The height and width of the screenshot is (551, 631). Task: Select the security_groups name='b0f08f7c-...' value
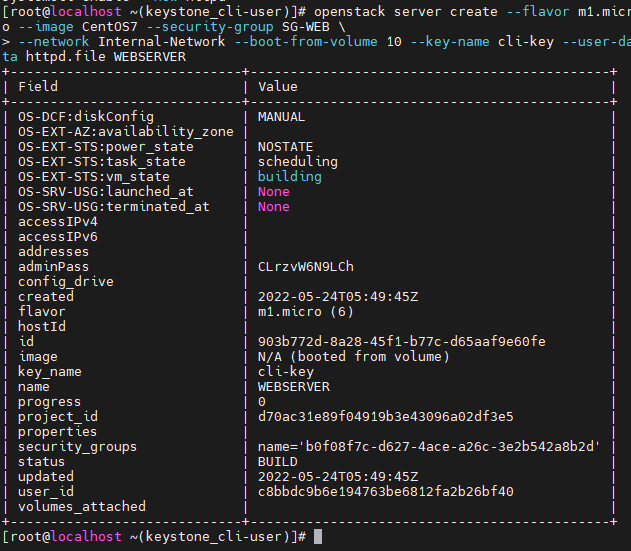(429, 446)
